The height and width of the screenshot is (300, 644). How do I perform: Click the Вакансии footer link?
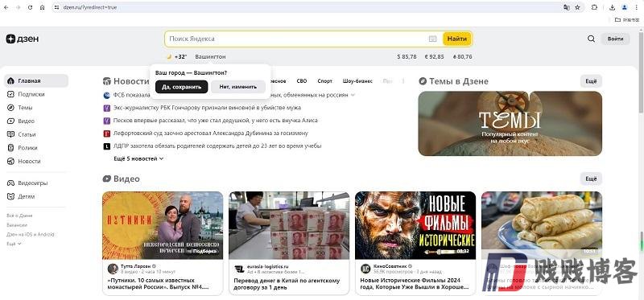click(17, 225)
